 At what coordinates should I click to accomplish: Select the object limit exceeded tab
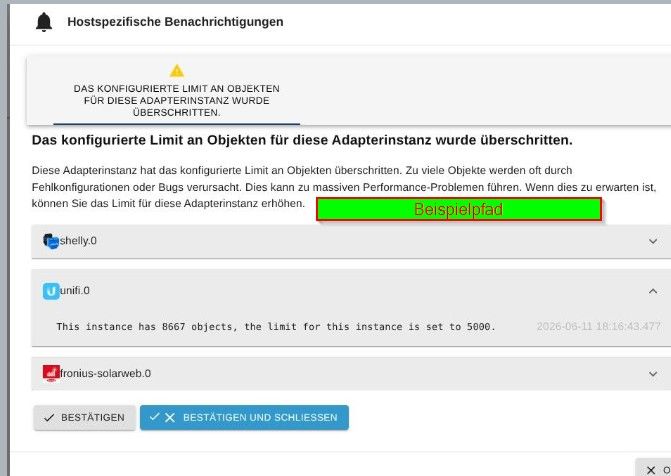(176, 90)
